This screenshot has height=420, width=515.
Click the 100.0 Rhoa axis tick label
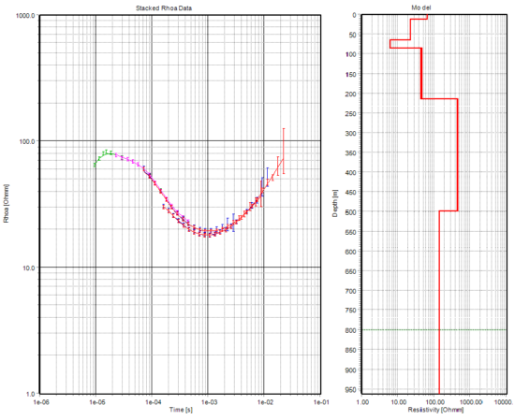pos(28,141)
